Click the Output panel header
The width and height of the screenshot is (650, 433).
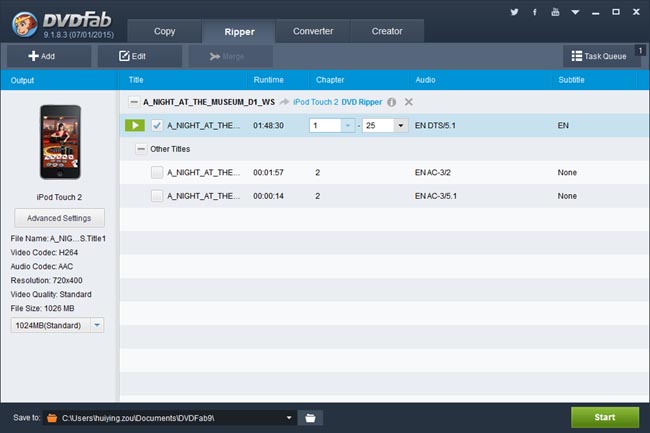tap(22, 80)
